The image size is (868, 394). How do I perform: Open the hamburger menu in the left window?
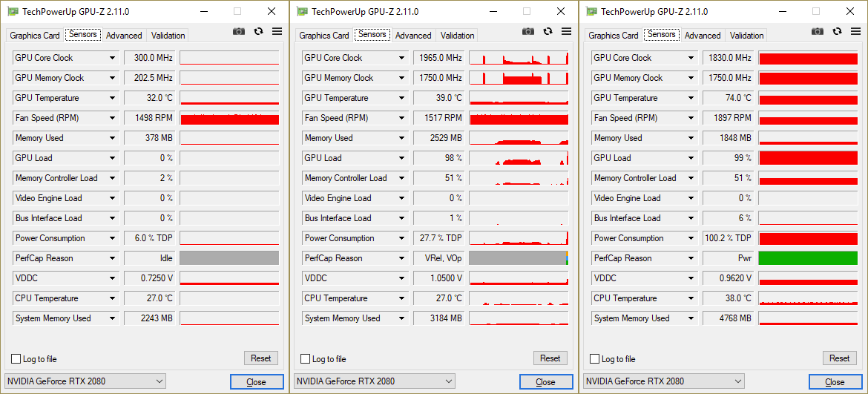[277, 31]
